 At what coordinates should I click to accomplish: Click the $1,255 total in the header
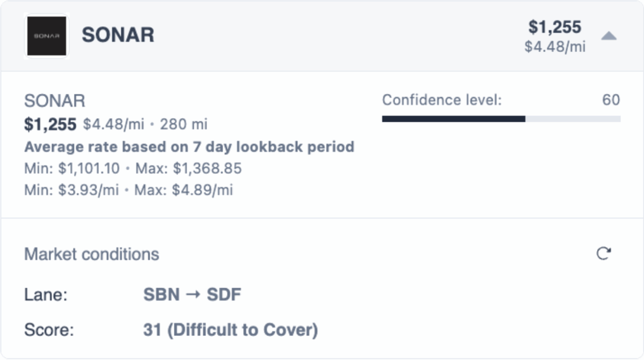(555, 27)
